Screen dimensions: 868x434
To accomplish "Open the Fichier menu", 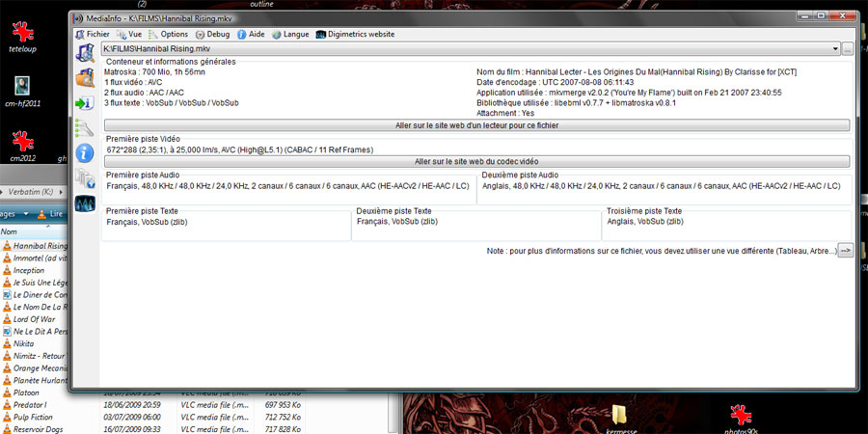I will pyautogui.click(x=92, y=34).
